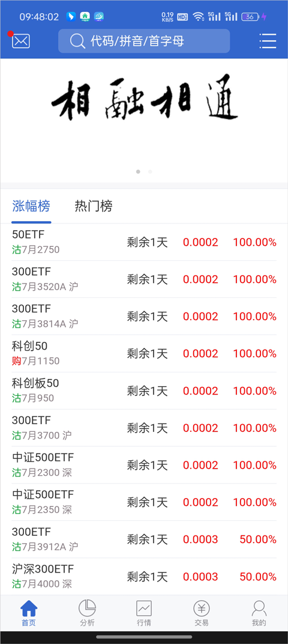The width and height of the screenshot is (288, 644).
Task: Tap the magnifier search icon
Action: coord(77,41)
